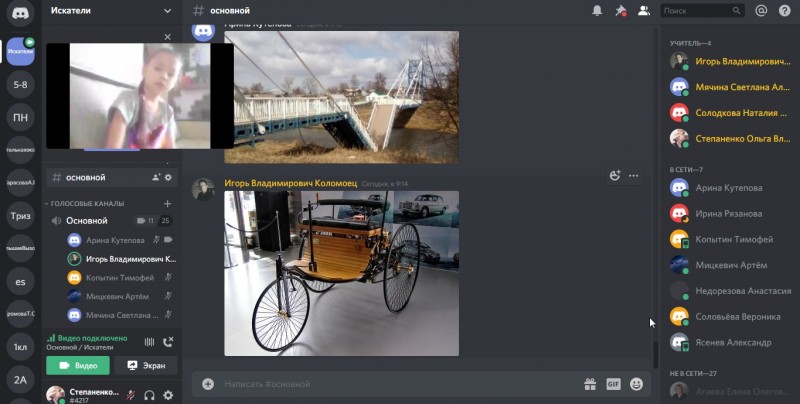
Task: Show pinned messages
Action: coord(620,11)
